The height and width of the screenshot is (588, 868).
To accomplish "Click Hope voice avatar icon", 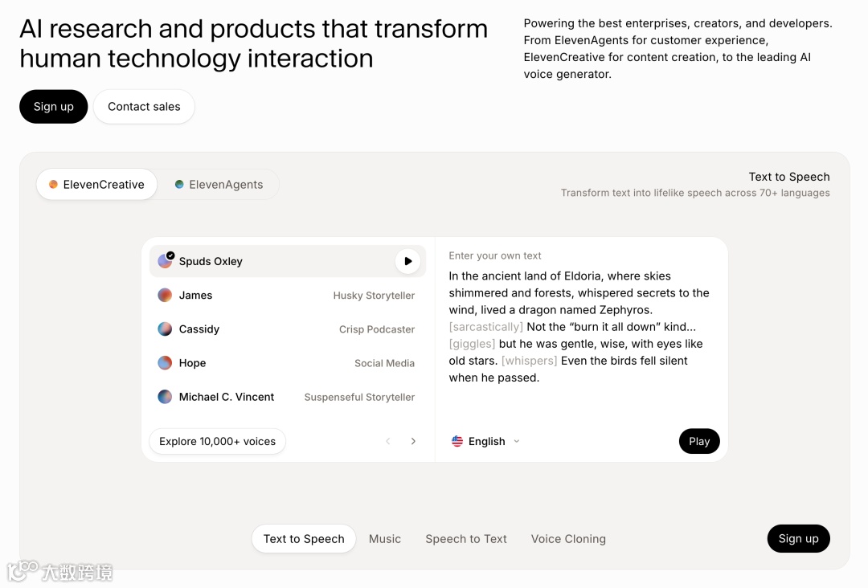I will 165,363.
